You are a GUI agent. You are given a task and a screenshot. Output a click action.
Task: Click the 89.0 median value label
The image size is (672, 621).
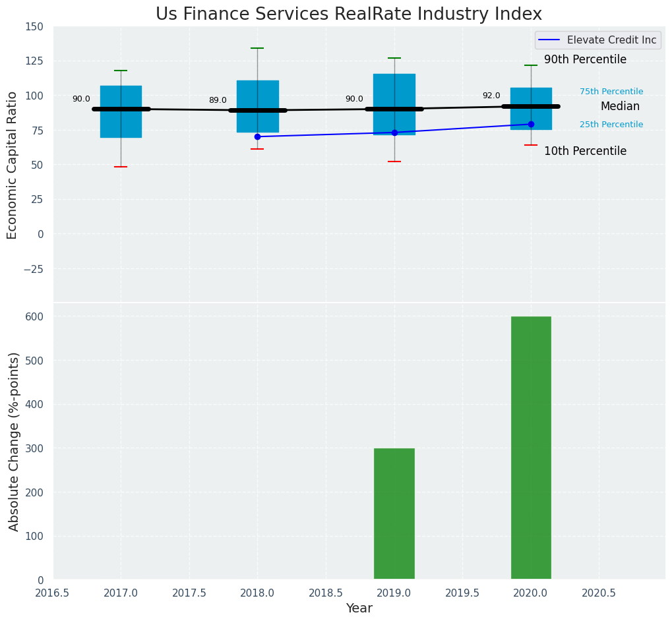pos(218,100)
